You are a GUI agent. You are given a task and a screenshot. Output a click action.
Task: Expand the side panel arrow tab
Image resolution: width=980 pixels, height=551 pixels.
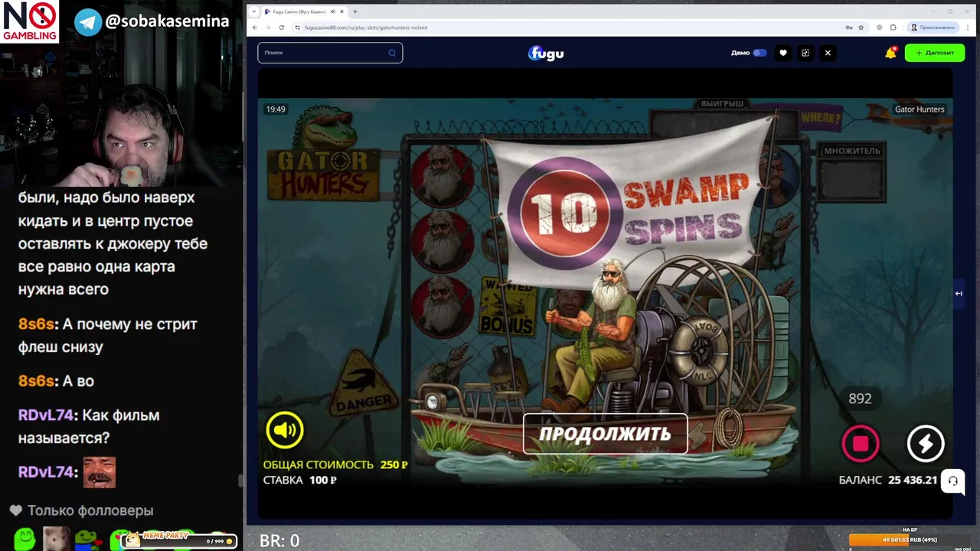coord(959,293)
